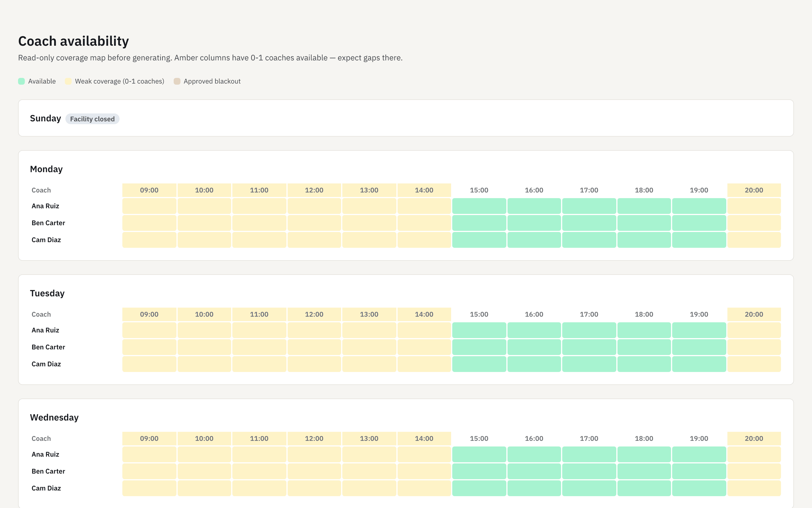Click Cam Diaz's Monday 20:00 weak cell

(x=754, y=240)
